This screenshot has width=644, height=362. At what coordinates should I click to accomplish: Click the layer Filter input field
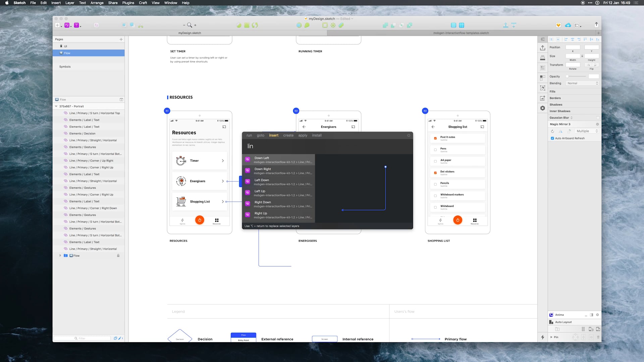[x=82, y=338]
